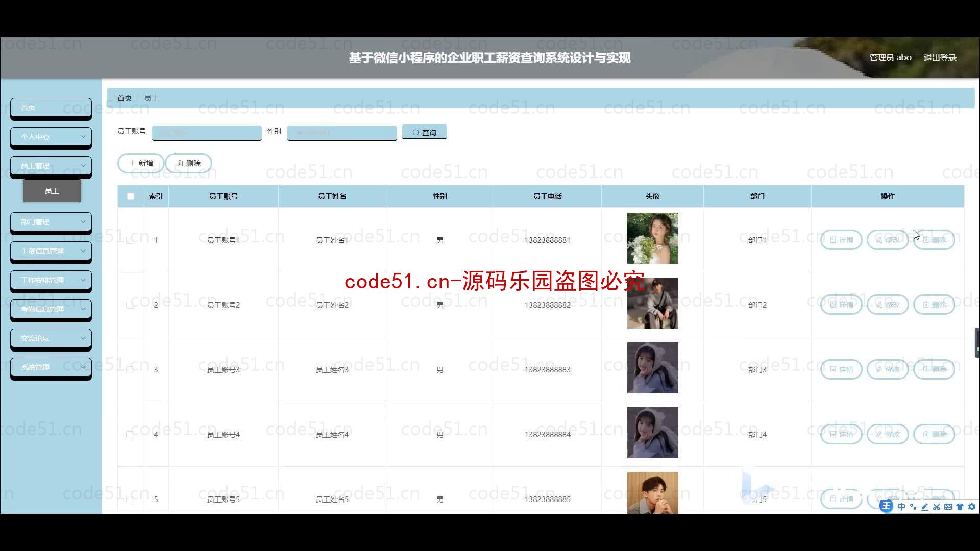Click 详情 detail icon for employee 4
The height and width of the screenshot is (551, 980).
click(841, 434)
